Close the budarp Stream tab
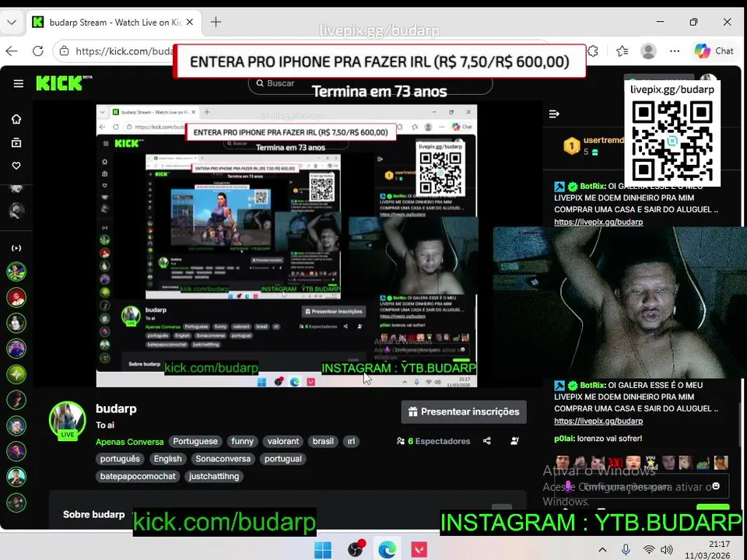This screenshot has height=560, width=747. click(x=190, y=22)
